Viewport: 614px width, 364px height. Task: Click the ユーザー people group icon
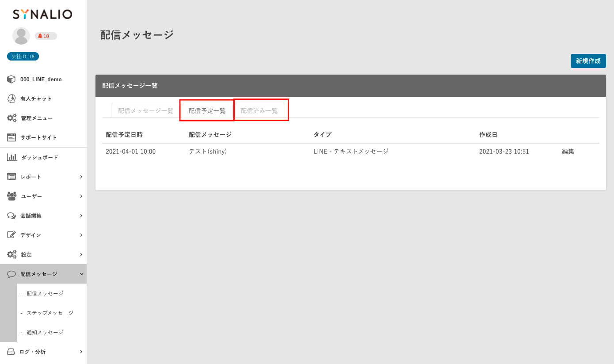point(12,196)
